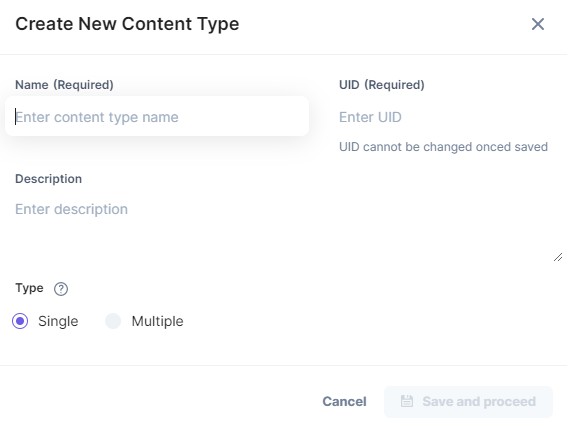Click the "Name (Required)" field label
This screenshot has width=567, height=432.
(64, 85)
